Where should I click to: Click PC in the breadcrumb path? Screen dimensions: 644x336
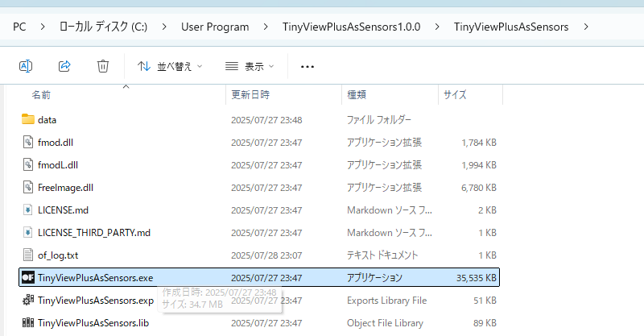click(19, 27)
